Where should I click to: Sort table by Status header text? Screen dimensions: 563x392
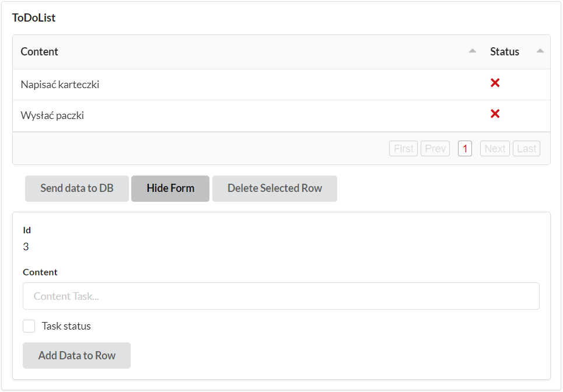pos(504,52)
